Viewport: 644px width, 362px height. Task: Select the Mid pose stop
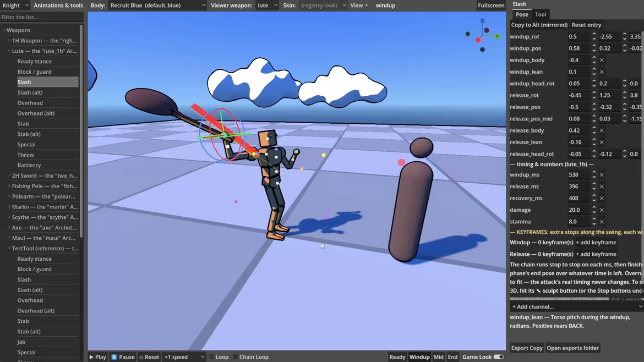click(x=439, y=357)
